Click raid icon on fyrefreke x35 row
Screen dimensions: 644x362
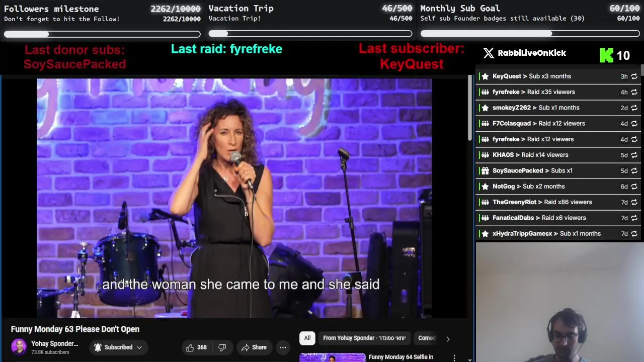pyautogui.click(x=485, y=92)
